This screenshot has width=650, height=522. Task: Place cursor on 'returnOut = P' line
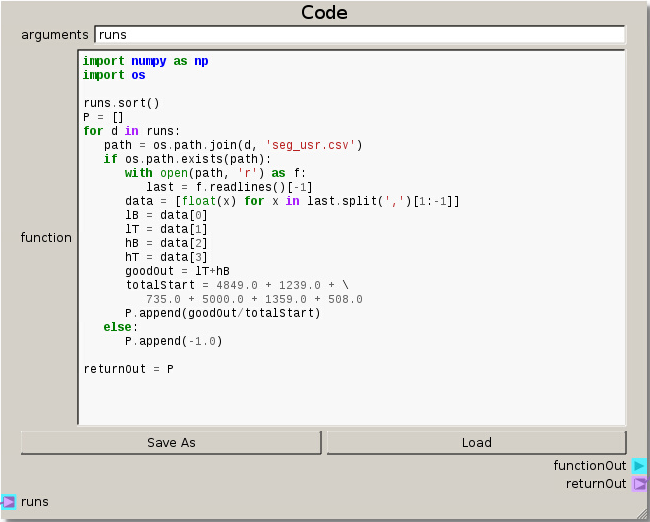point(128,369)
